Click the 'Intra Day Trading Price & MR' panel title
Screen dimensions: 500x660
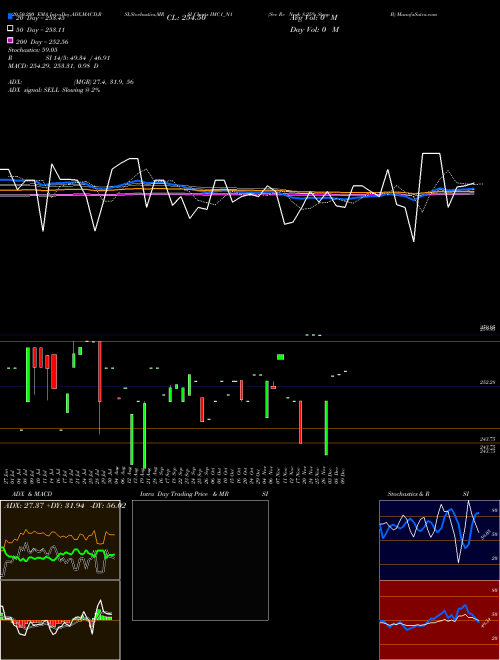tap(184, 494)
